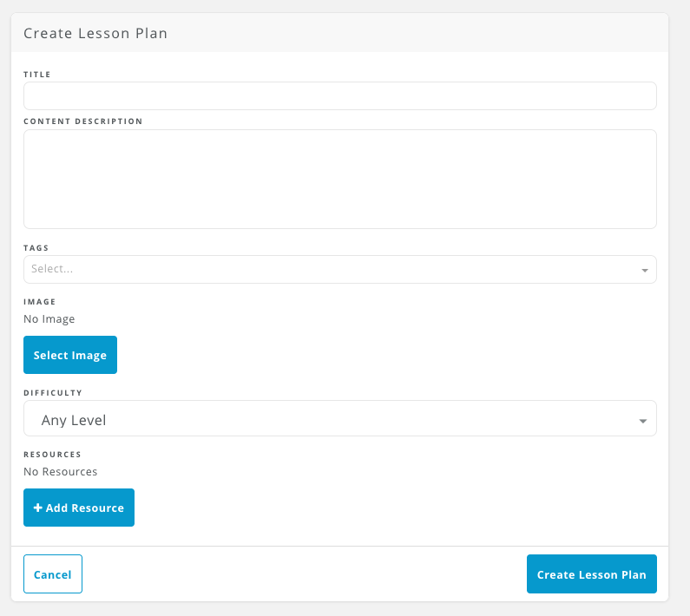Click the Difficulty dropdown caret arrow

(642, 421)
